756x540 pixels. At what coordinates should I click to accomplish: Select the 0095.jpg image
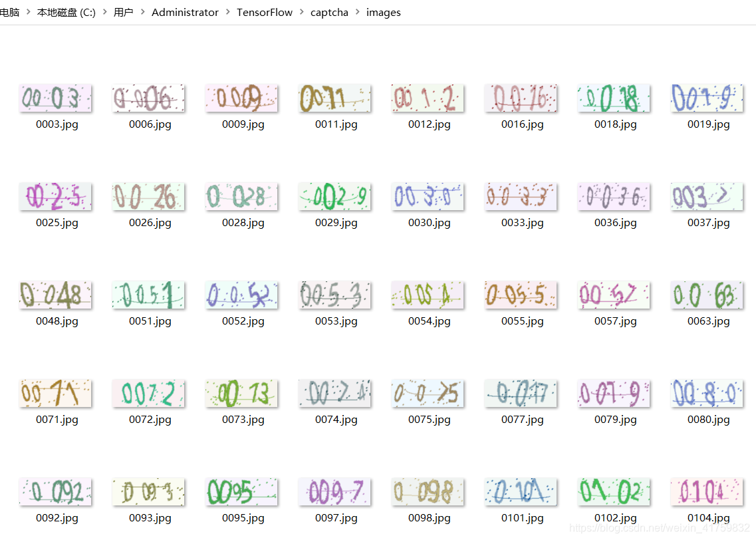click(x=241, y=491)
